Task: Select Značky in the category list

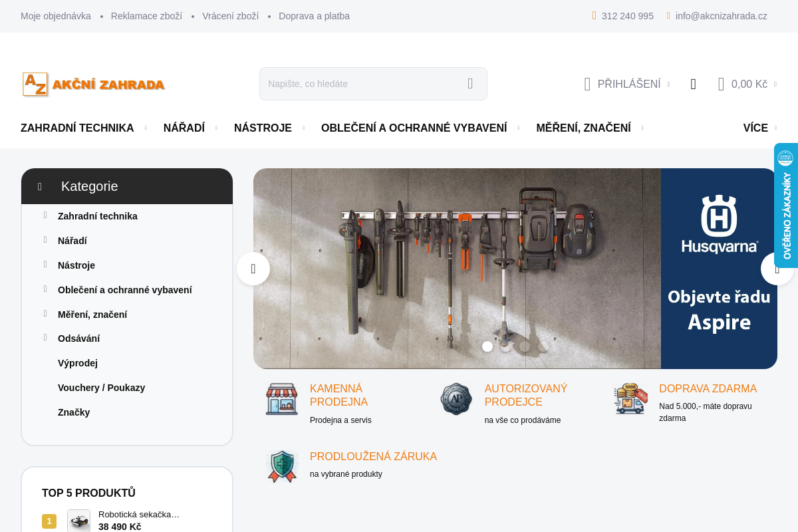Action: (x=74, y=412)
